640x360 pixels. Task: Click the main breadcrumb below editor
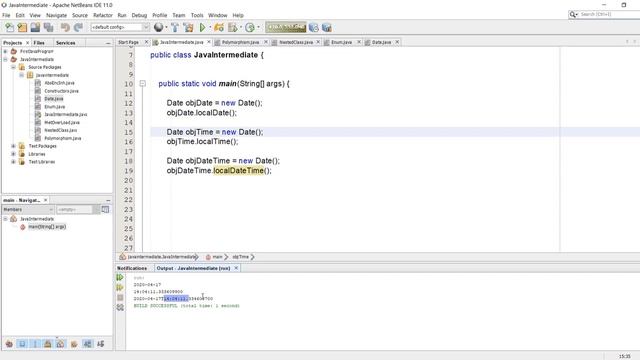point(217,257)
